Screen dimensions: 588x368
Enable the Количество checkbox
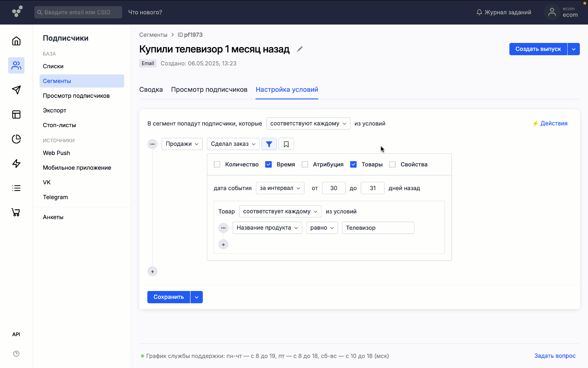(217, 165)
